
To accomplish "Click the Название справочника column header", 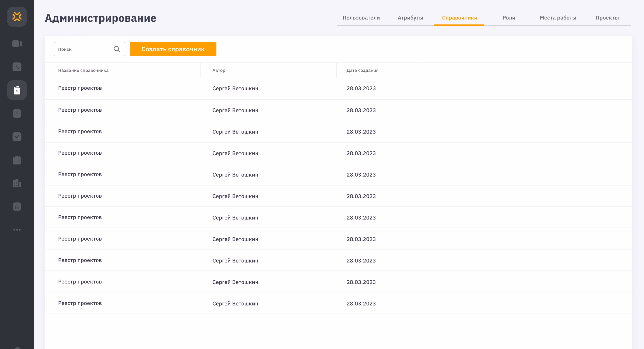I will point(83,70).
